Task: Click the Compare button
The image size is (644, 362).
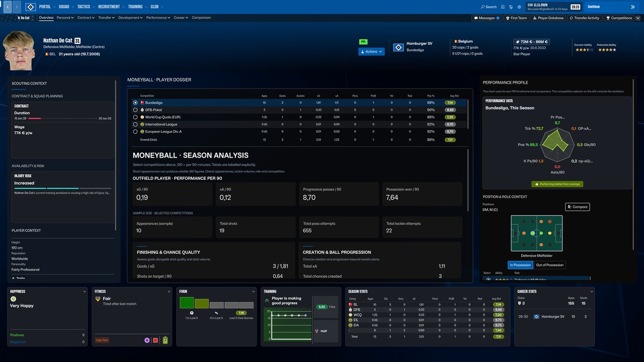Action: 577,206
